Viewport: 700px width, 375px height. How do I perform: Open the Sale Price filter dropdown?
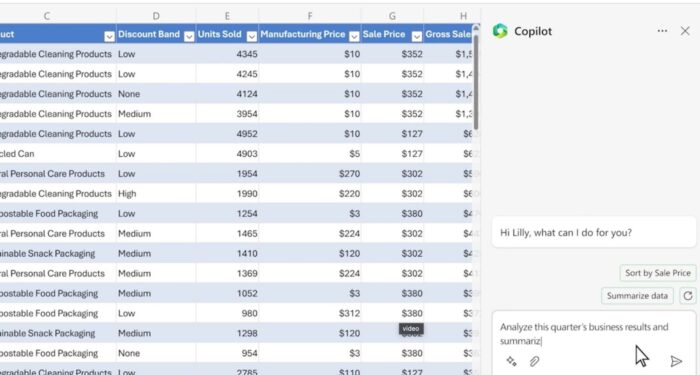tap(417, 37)
